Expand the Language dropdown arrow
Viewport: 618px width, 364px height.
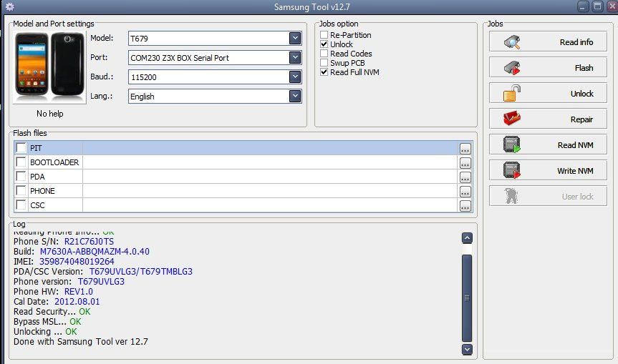(295, 96)
